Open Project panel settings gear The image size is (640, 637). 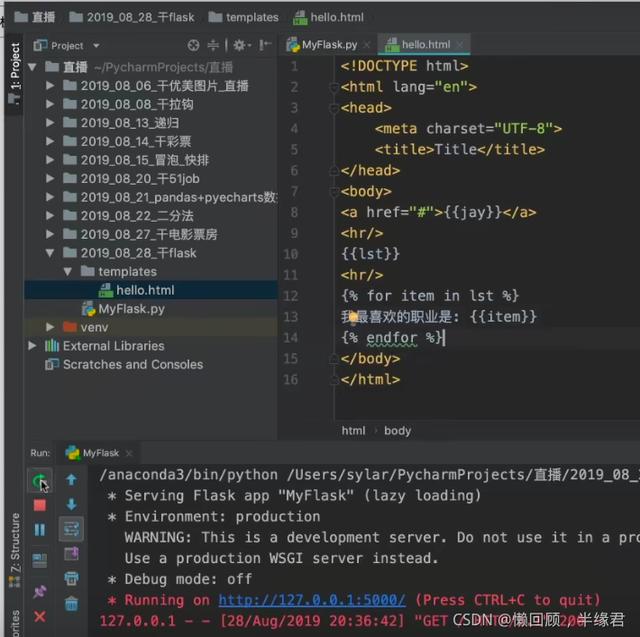click(x=240, y=45)
